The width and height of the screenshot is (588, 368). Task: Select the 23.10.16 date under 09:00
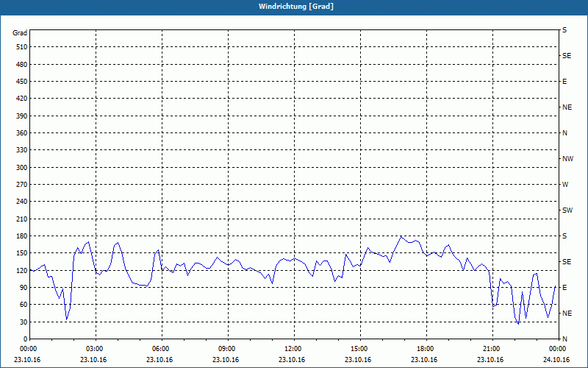click(x=226, y=360)
